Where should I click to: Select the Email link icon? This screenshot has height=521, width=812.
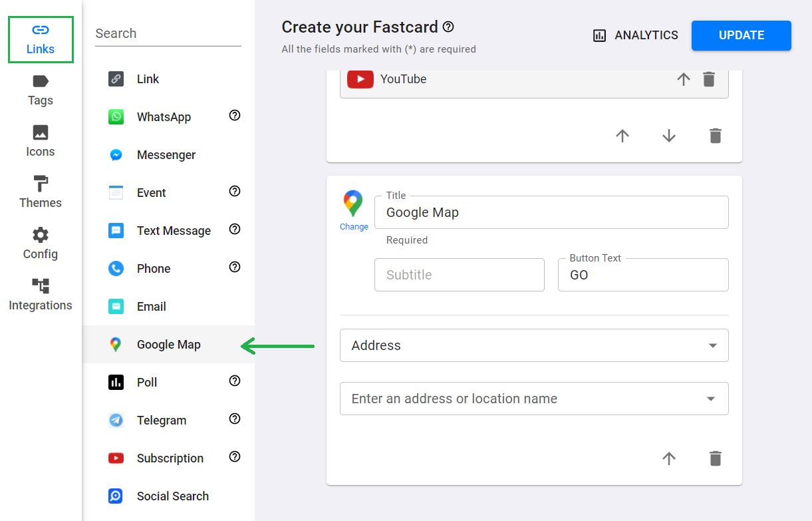coord(116,307)
